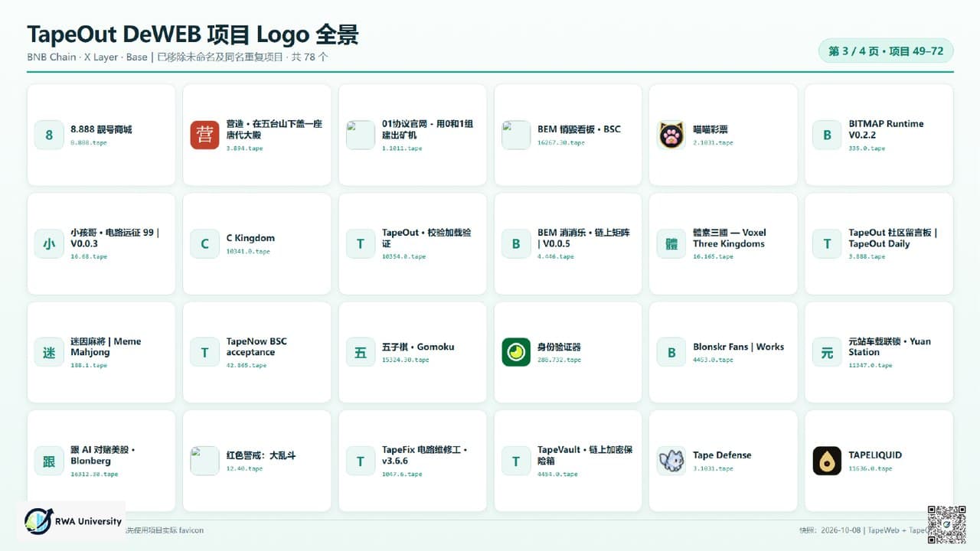
Task: Click the placeholder image beside 01协议官网
Action: [x=361, y=135]
